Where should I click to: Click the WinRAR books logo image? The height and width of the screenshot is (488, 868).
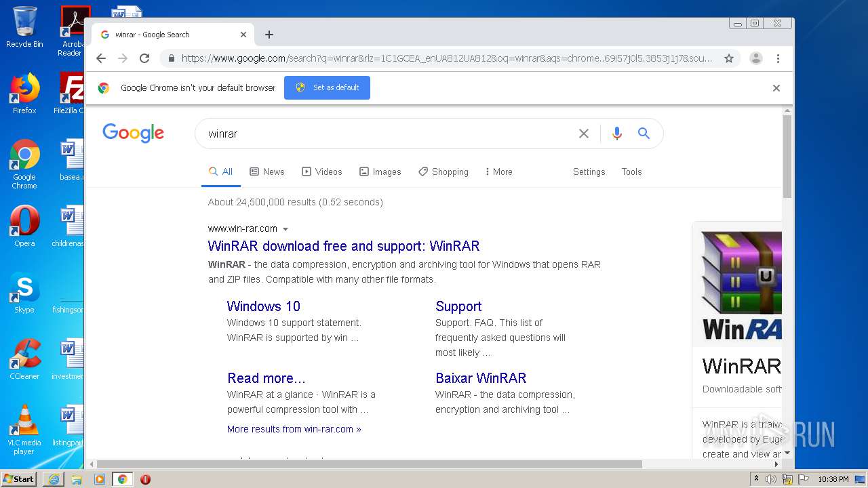741,285
